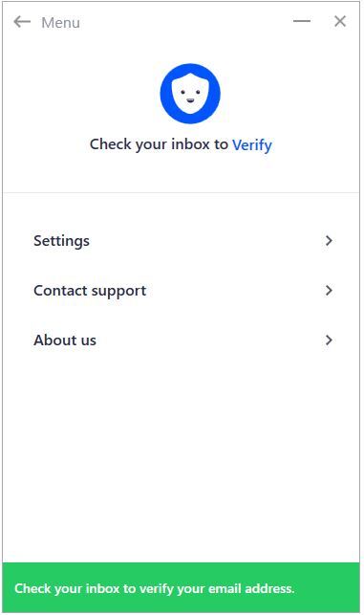Click the chevron next to Settings
Image resolution: width=364 pixels, height=615 pixels.
coord(329,240)
